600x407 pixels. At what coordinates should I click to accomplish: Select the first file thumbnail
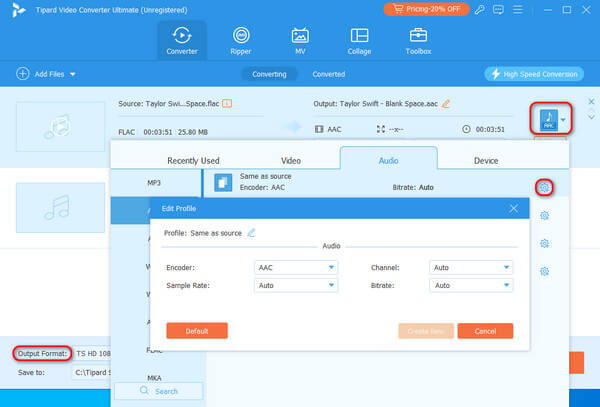[x=60, y=127]
